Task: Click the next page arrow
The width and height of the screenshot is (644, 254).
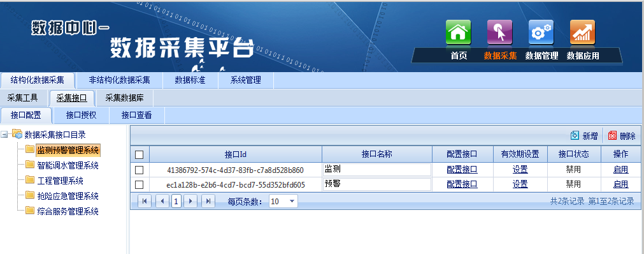Action: point(190,201)
